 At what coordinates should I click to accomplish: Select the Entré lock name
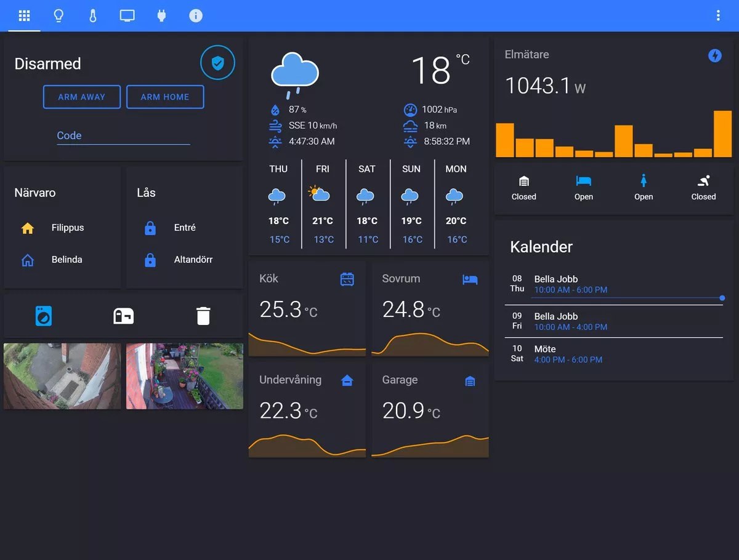pos(185,228)
